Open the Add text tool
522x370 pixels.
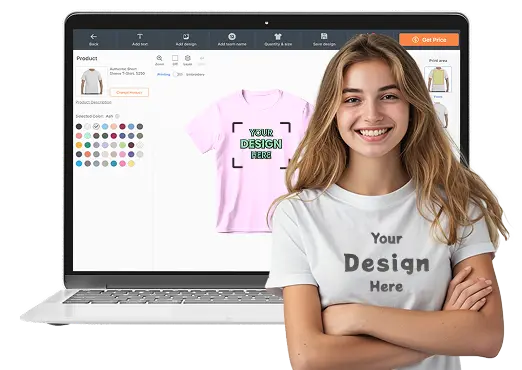point(140,39)
